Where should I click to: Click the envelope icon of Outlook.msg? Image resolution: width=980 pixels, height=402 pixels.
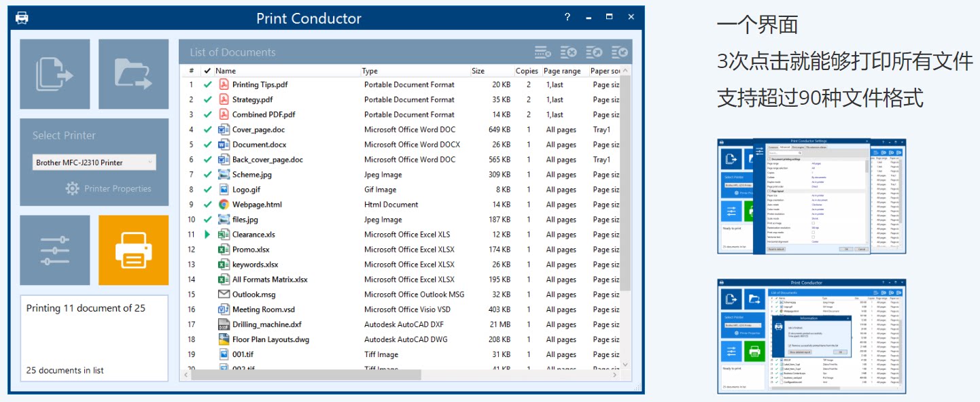(224, 294)
